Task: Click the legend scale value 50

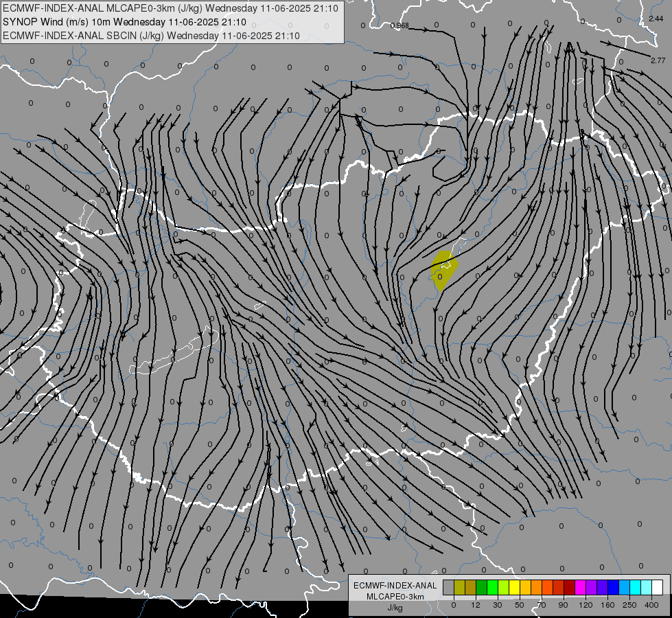Action: coord(520,605)
